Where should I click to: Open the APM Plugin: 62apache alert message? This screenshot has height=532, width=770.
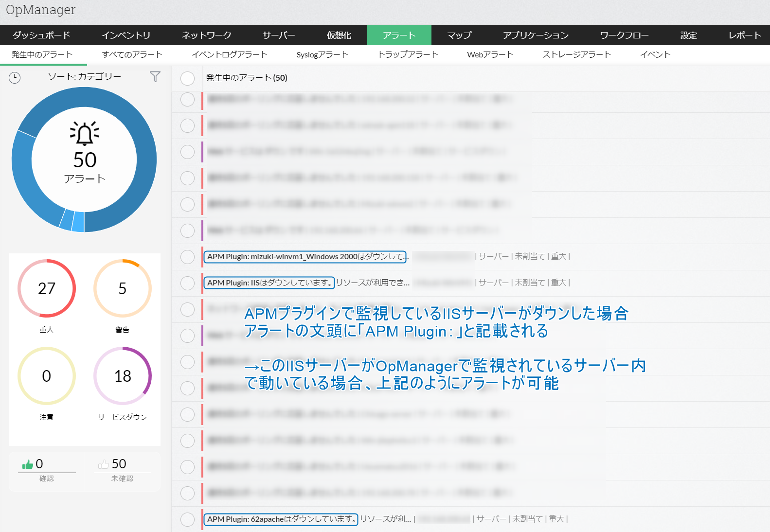281,519
